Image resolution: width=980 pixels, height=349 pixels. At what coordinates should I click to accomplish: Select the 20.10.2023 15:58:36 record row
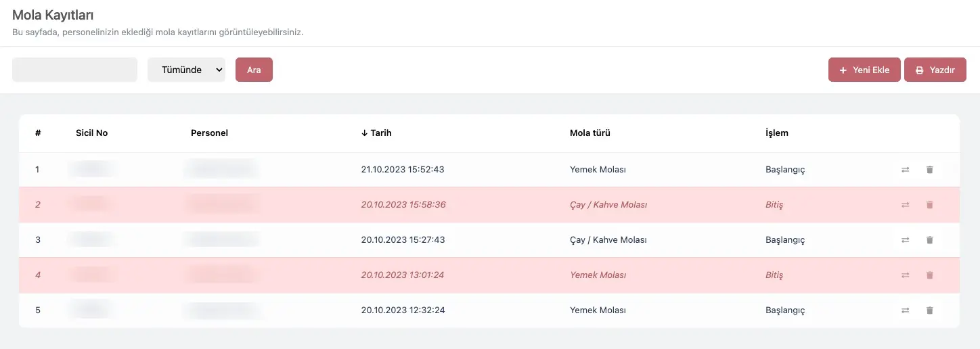pos(403,205)
